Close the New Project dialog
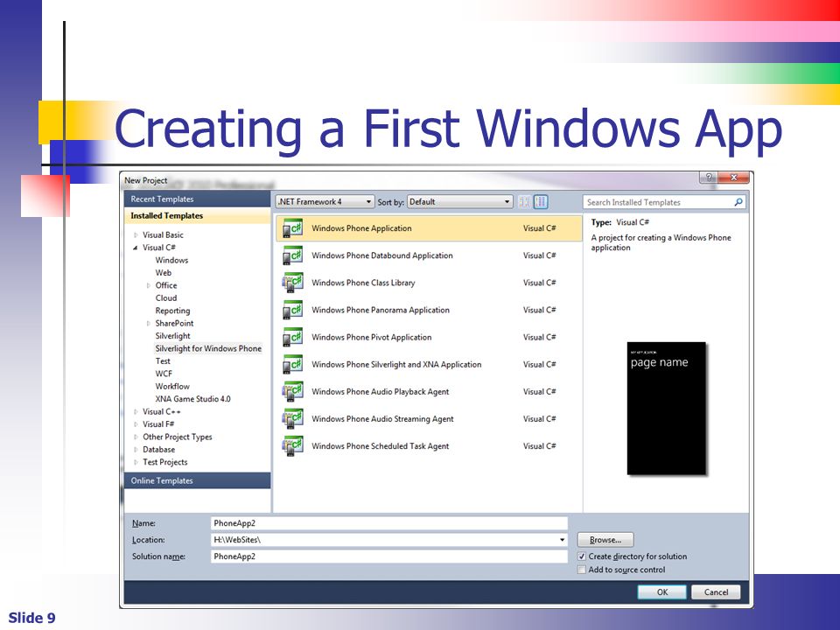This screenshot has width=840, height=630. 733,178
